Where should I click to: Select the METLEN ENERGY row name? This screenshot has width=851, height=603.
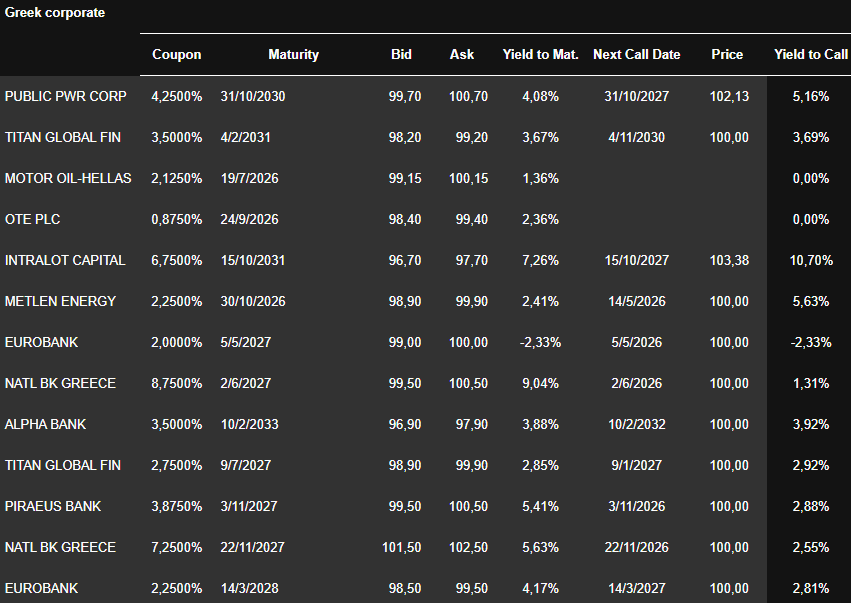pos(60,301)
